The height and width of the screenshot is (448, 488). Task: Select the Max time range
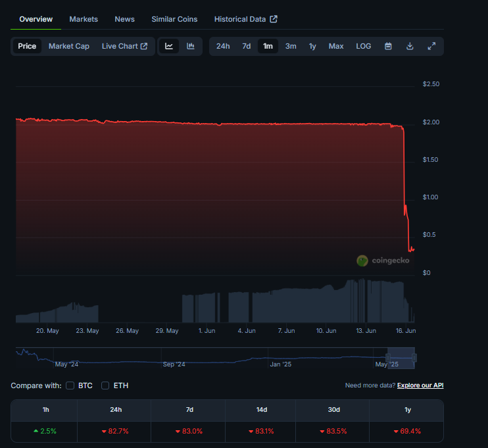[336, 46]
